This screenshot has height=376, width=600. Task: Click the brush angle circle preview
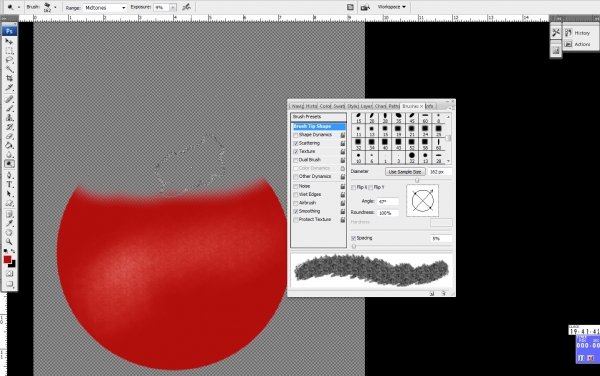click(x=422, y=201)
